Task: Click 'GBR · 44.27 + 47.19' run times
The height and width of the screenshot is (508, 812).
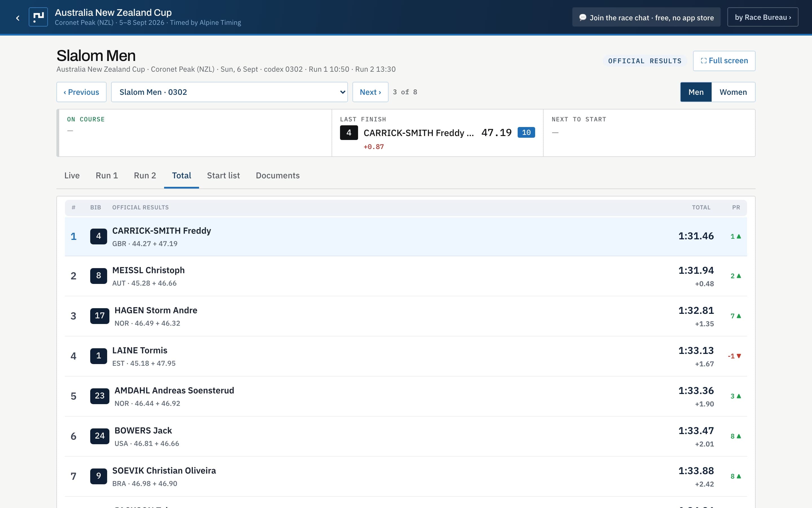Action: (x=145, y=244)
